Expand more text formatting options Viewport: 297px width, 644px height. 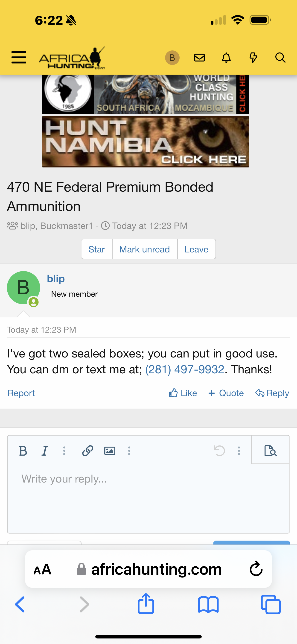coord(64,451)
